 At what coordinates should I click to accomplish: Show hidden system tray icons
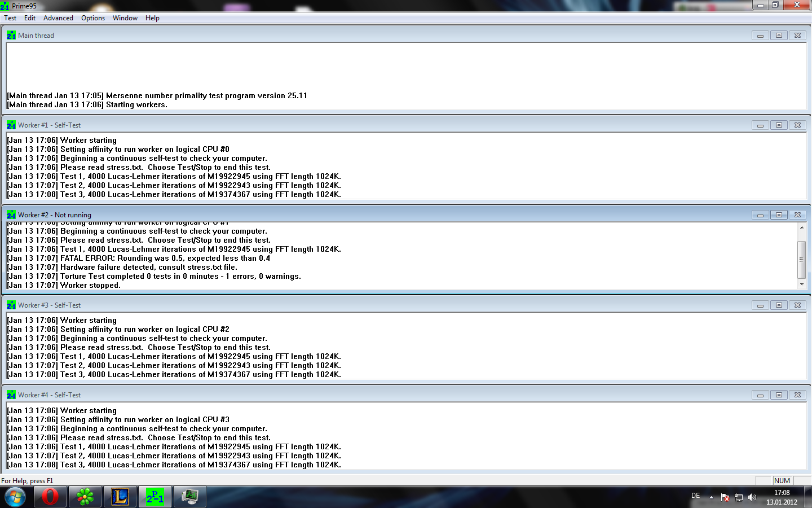pyautogui.click(x=711, y=497)
